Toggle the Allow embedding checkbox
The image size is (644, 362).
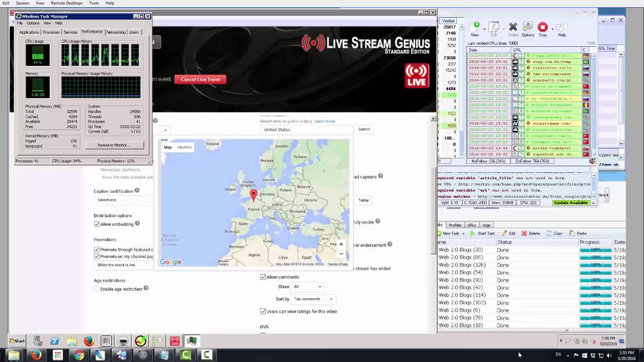[97, 224]
